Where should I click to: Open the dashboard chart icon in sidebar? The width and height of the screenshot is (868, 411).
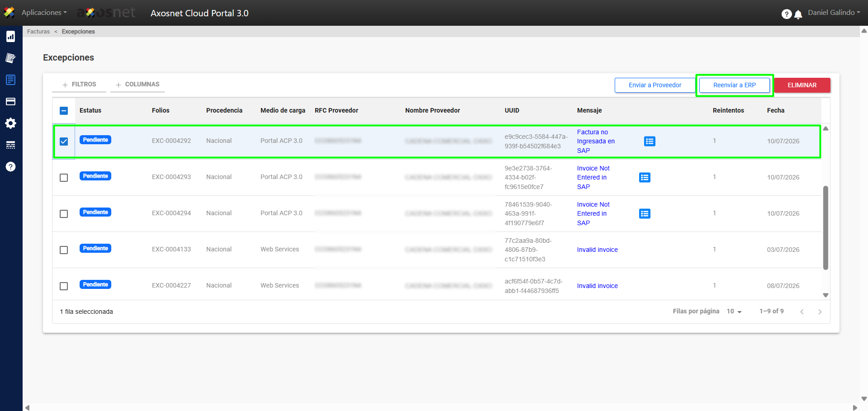11,37
